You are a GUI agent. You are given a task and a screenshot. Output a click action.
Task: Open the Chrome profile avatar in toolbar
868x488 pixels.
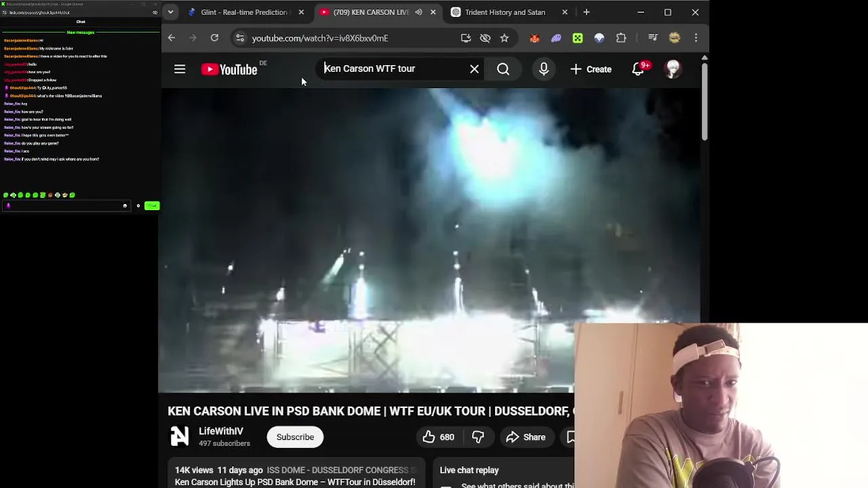pyautogui.click(x=674, y=38)
